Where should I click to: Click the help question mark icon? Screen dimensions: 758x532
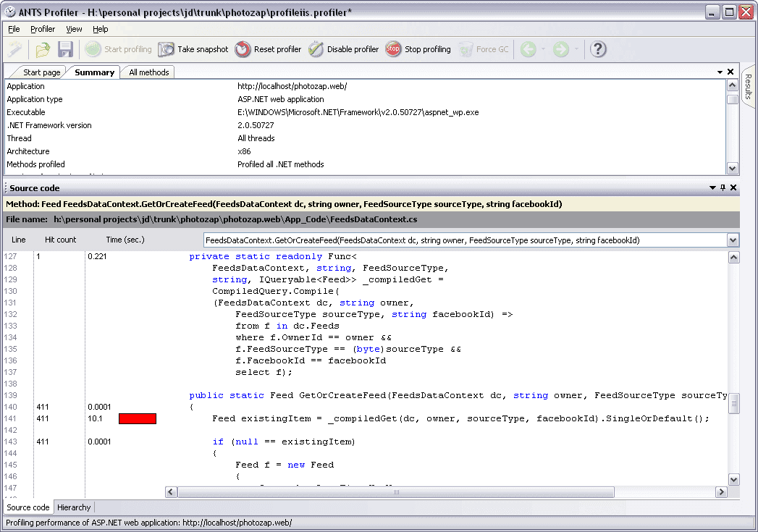coord(598,49)
